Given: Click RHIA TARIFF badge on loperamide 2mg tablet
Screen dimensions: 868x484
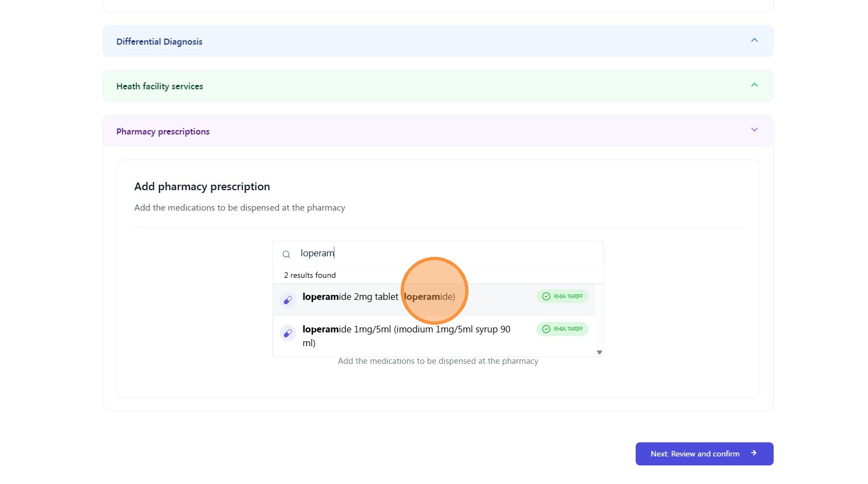Looking at the screenshot, I should [562, 297].
